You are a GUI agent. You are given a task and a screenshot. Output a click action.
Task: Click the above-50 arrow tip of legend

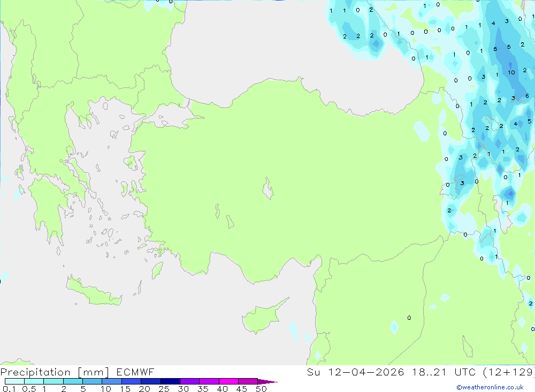tap(267, 382)
